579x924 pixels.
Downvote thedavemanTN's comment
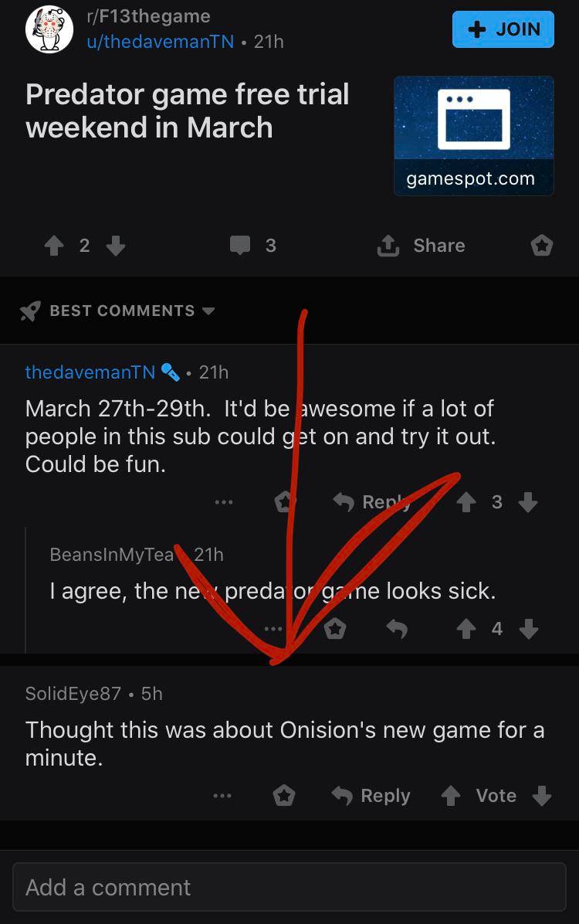click(528, 503)
